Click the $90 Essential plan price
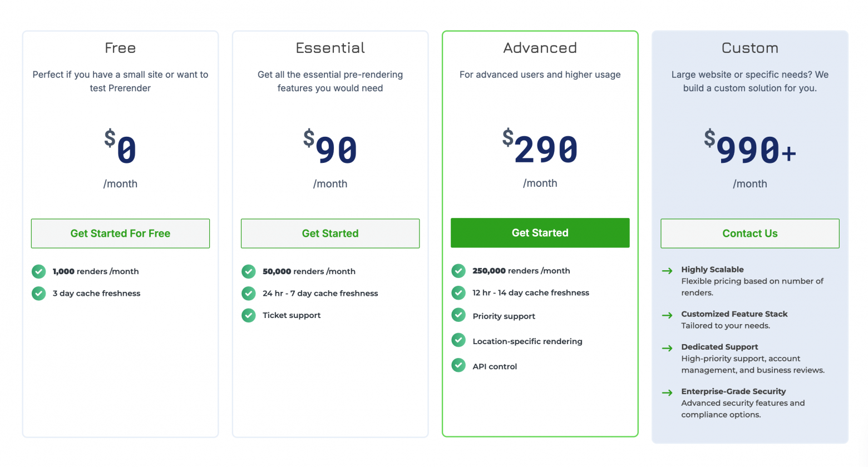The height and width of the screenshot is (467, 868). click(331, 148)
